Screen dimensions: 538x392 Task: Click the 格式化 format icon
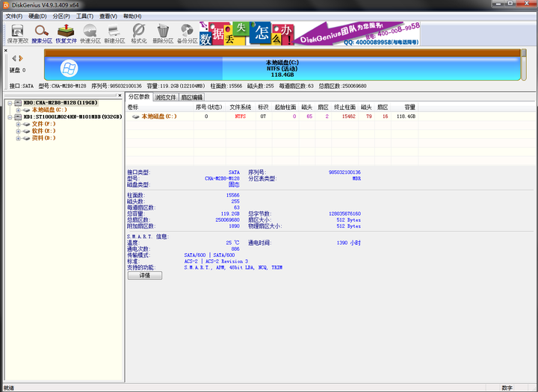click(139, 34)
